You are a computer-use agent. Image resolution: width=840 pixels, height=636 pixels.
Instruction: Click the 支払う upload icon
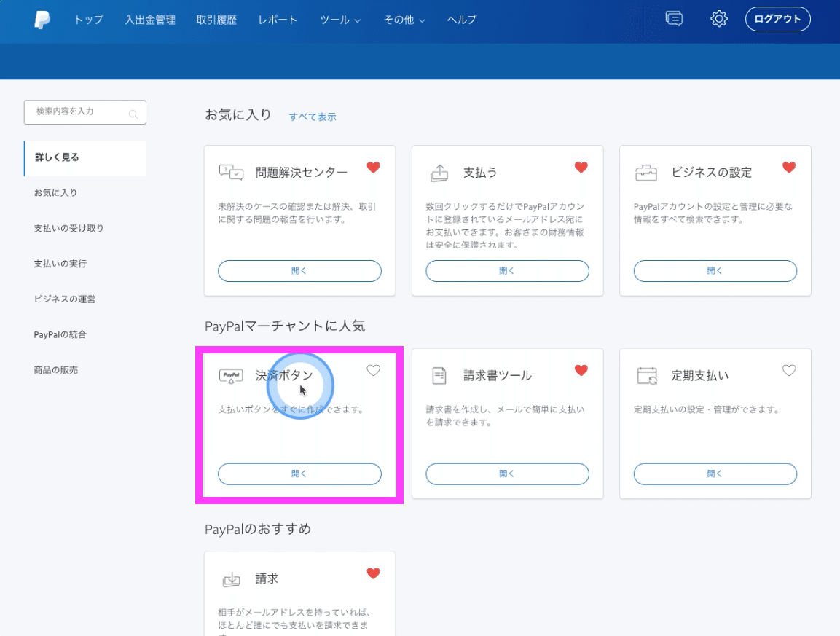pos(439,173)
